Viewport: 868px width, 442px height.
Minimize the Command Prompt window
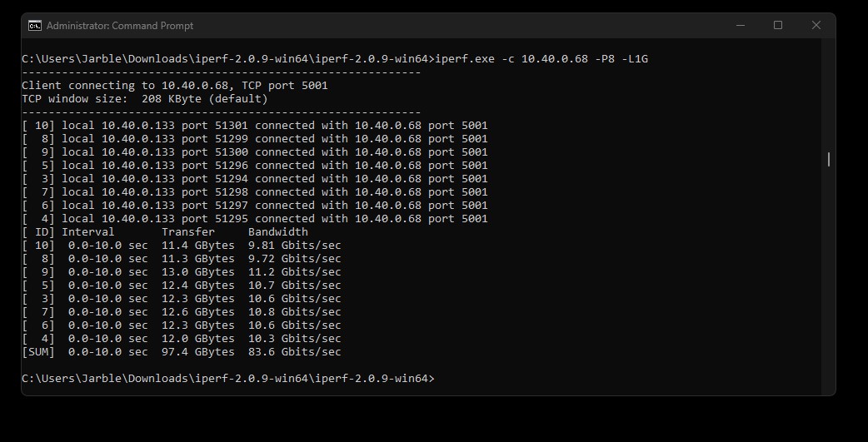(x=740, y=26)
